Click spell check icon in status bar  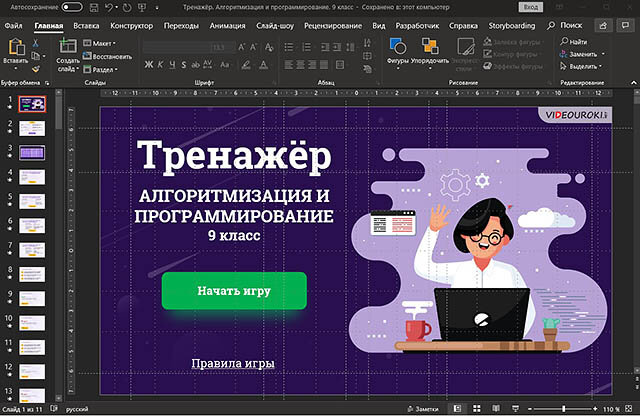click(53, 408)
